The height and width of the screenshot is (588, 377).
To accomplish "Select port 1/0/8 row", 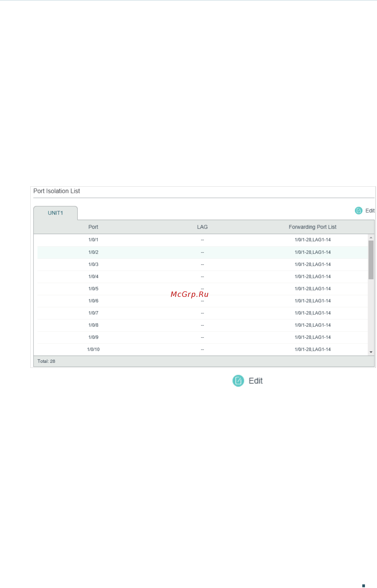I will (x=203, y=325).
